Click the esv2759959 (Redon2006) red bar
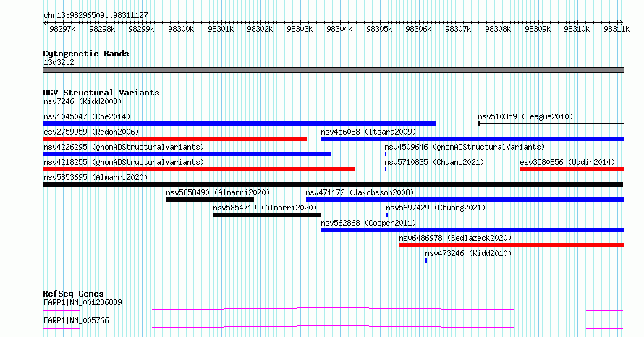 pos(174,139)
